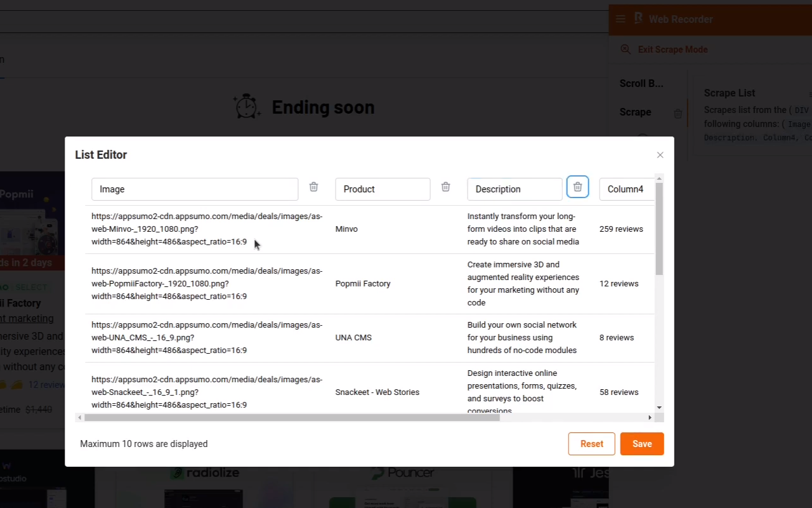Image resolution: width=812 pixels, height=508 pixels.
Task: Click the scroll left arrow of list
Action: [79, 417]
